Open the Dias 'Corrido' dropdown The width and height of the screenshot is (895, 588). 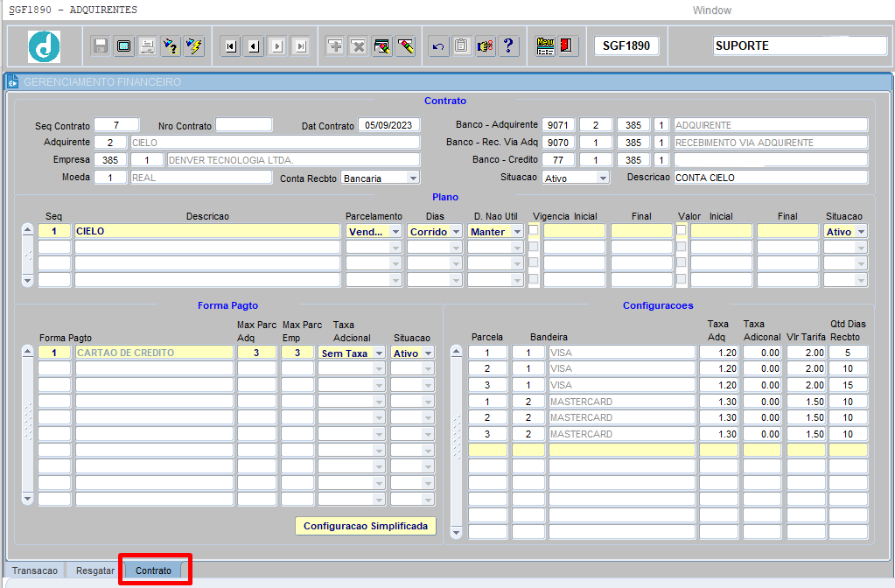(x=456, y=232)
